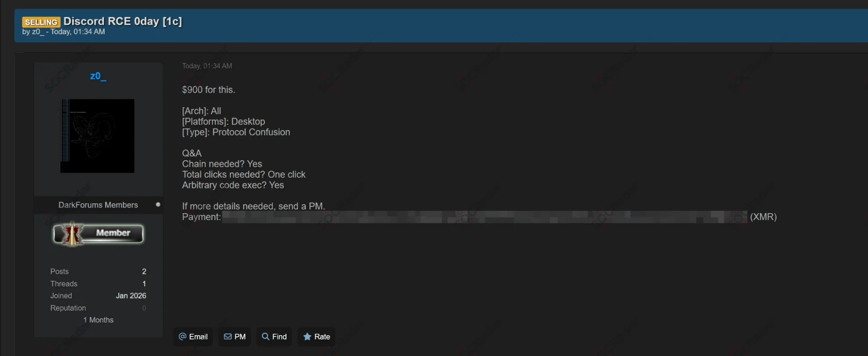Click the z0_ avatar image
The image size is (868, 356).
(x=97, y=136)
